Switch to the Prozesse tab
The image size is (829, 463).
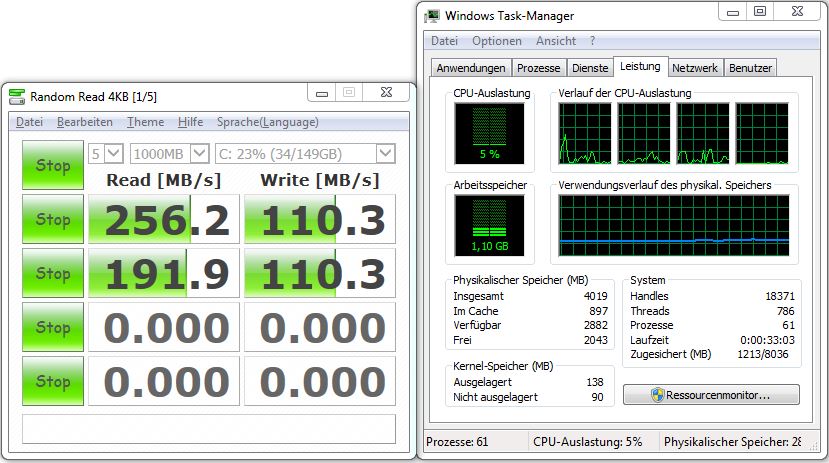[538, 68]
